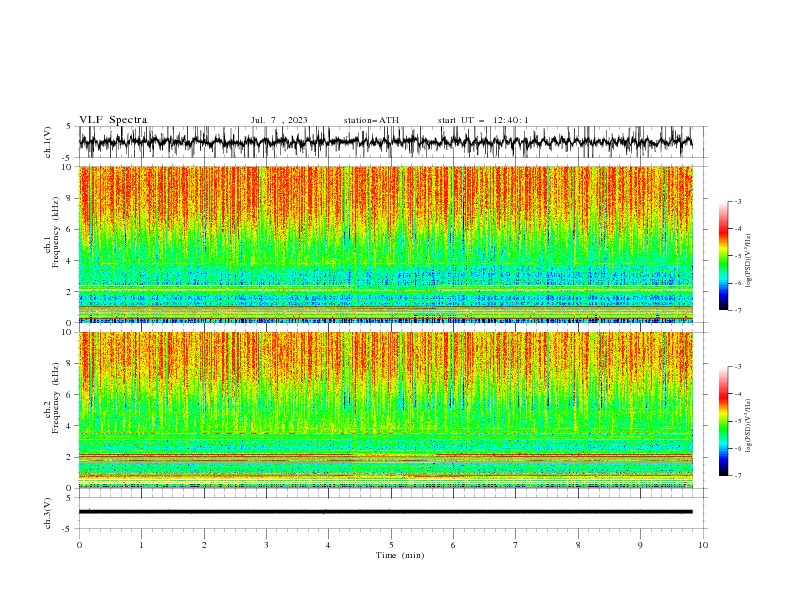Click the log(PSD) label beside ch.1 colorbar

click(749, 261)
